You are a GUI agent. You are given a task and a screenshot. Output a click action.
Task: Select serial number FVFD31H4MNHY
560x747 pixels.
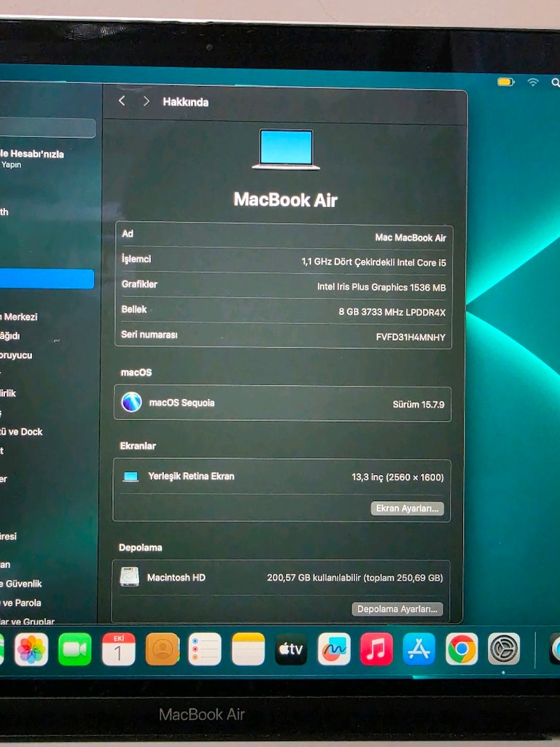411,337
